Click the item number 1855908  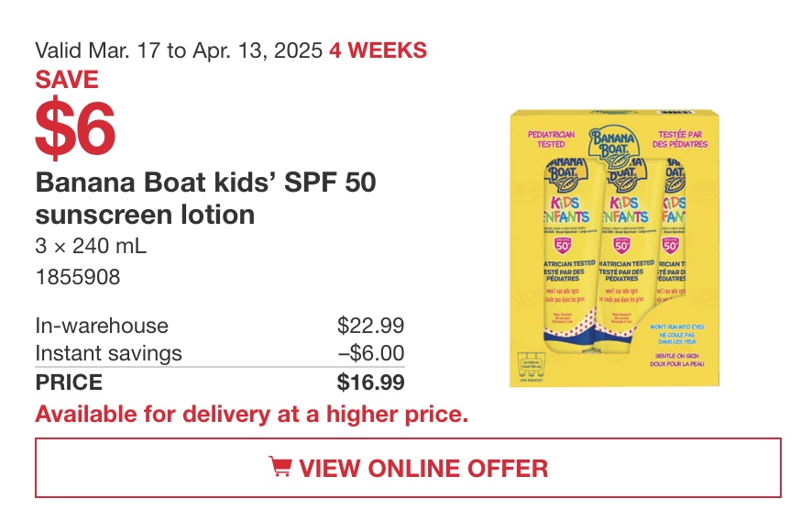tap(78, 277)
